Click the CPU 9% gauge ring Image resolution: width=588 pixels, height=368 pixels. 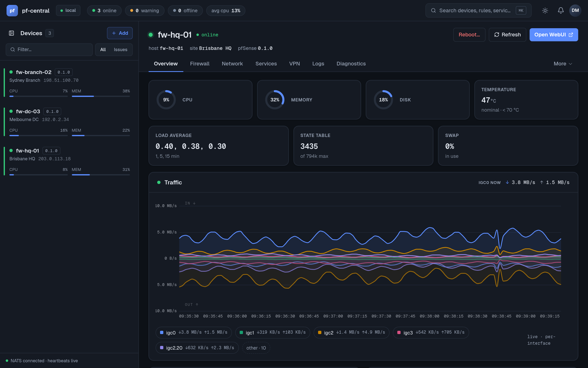pos(166,100)
